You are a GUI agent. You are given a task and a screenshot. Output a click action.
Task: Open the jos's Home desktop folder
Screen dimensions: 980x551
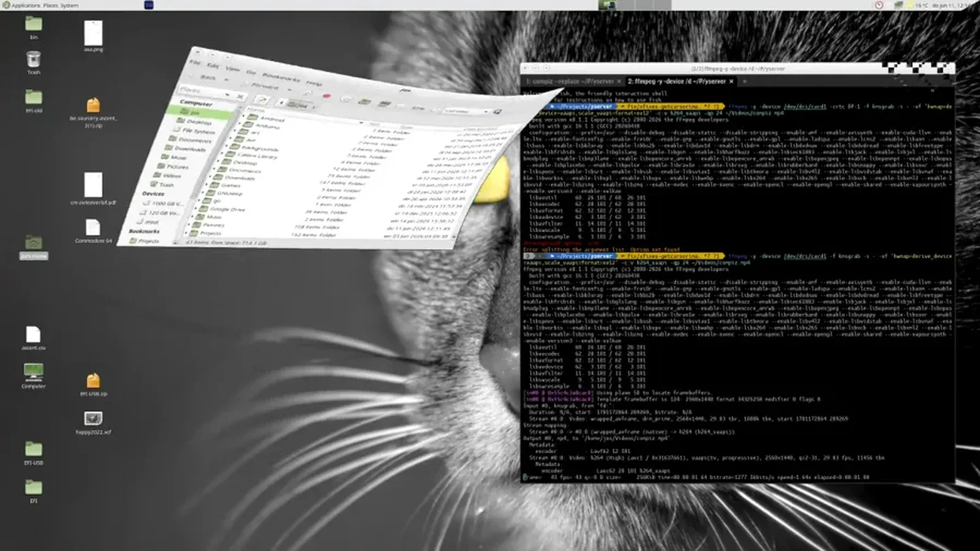coord(34,247)
